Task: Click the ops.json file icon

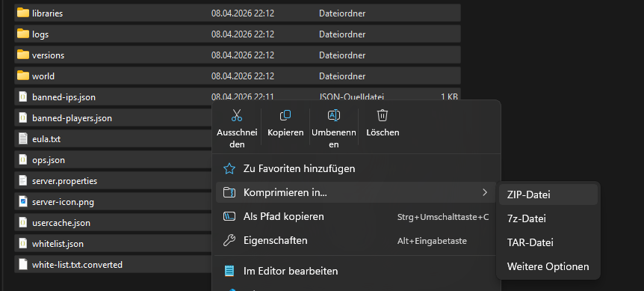Action: (23, 160)
